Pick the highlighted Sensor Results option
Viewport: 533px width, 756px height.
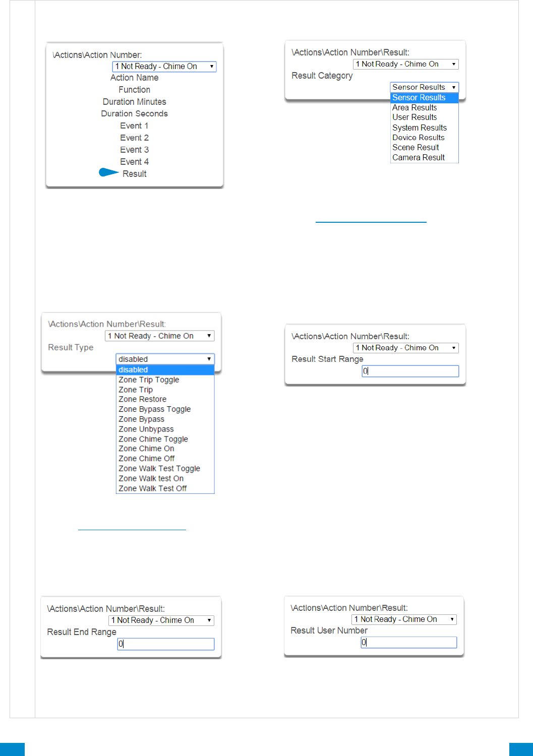pos(425,98)
